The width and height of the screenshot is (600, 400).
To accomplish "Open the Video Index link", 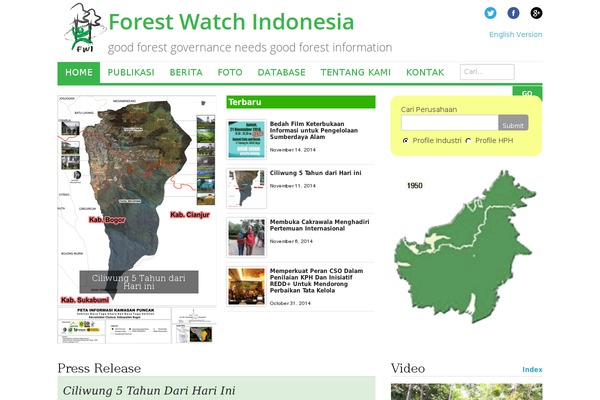I will 532,369.
